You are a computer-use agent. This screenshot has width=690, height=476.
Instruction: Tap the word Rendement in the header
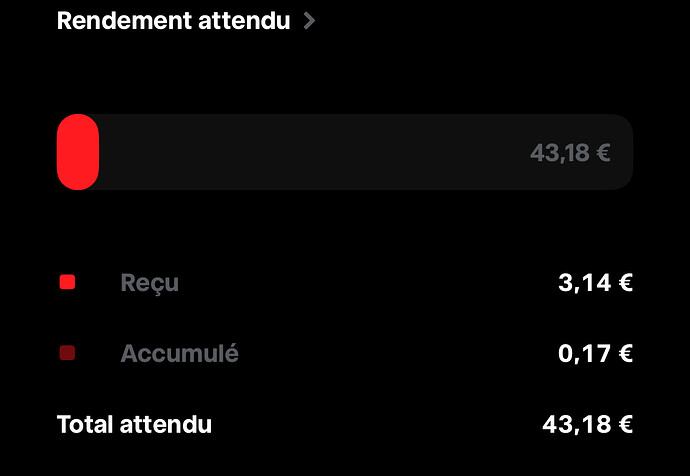pyautogui.click(x=124, y=21)
